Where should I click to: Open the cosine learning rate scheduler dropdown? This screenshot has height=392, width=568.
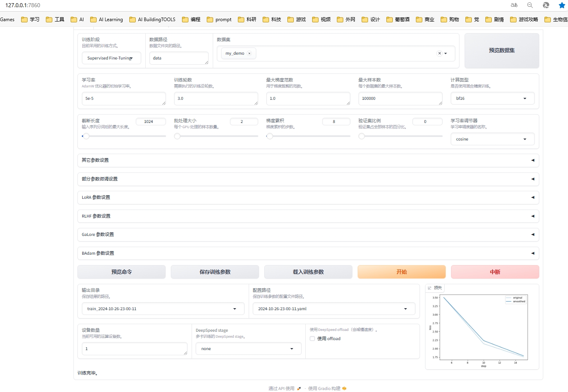[492, 139]
